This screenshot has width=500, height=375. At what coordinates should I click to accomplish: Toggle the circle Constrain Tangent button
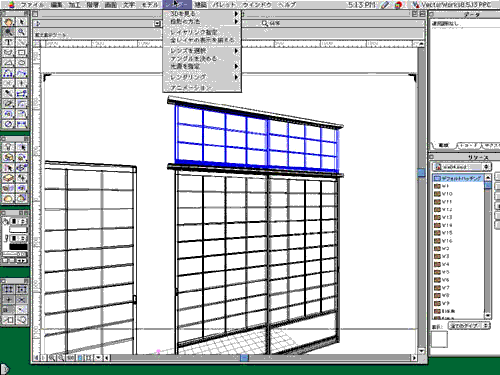pyautogui.click(x=21, y=320)
